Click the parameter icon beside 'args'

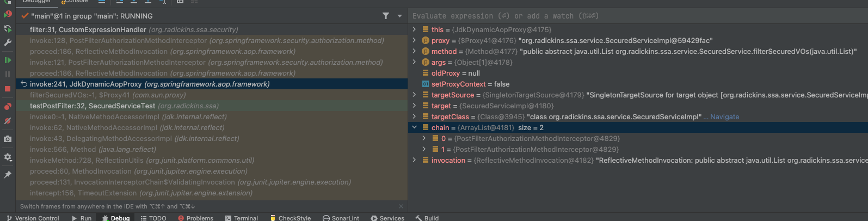[x=426, y=62]
